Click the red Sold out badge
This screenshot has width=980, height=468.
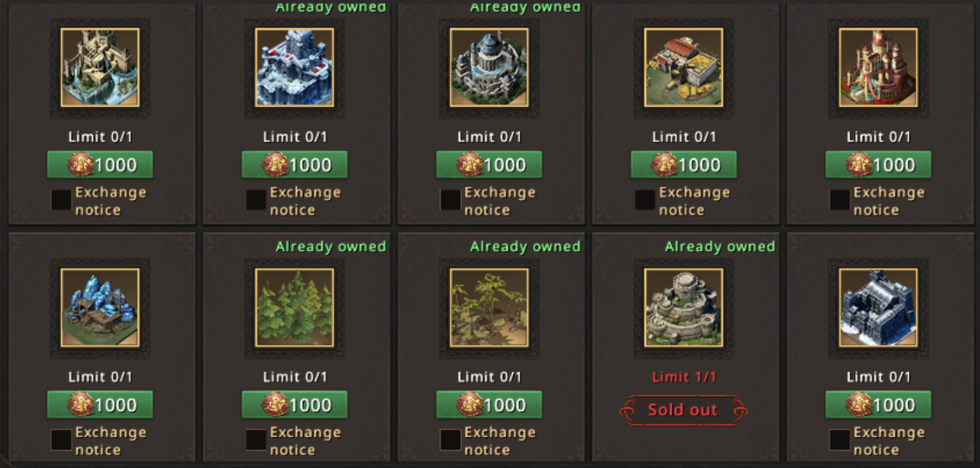point(683,410)
